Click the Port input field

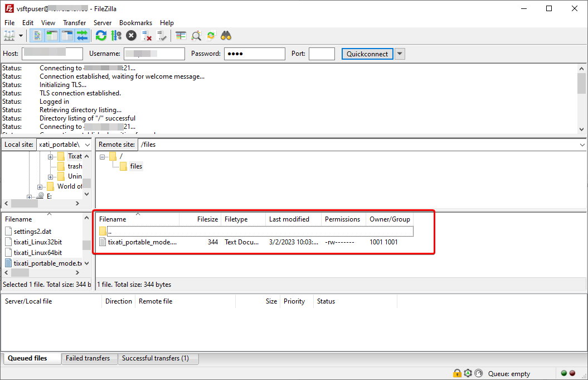click(322, 54)
